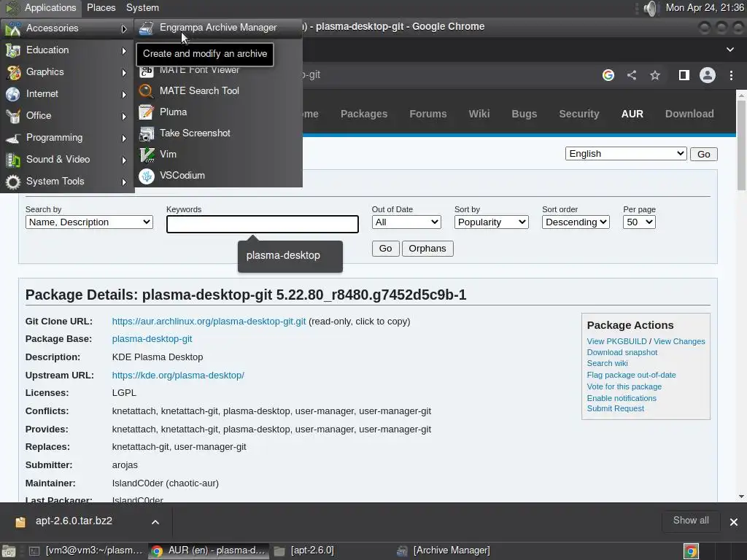Click the Take Screenshot camera icon
The height and width of the screenshot is (560, 747).
[x=146, y=133]
